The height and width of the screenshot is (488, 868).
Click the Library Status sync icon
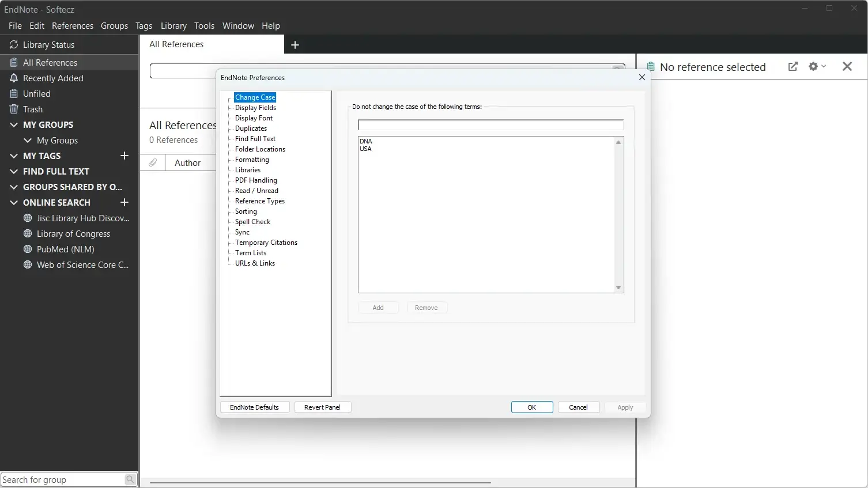tap(14, 44)
